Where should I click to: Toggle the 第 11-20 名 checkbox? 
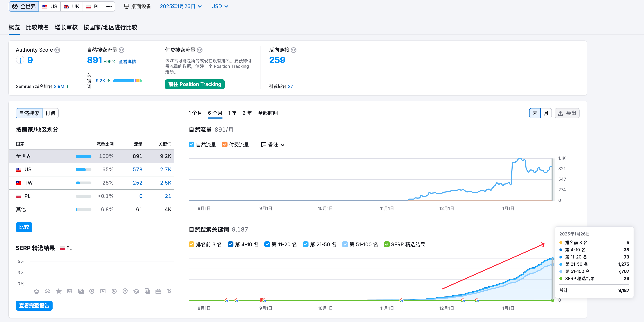click(x=267, y=244)
